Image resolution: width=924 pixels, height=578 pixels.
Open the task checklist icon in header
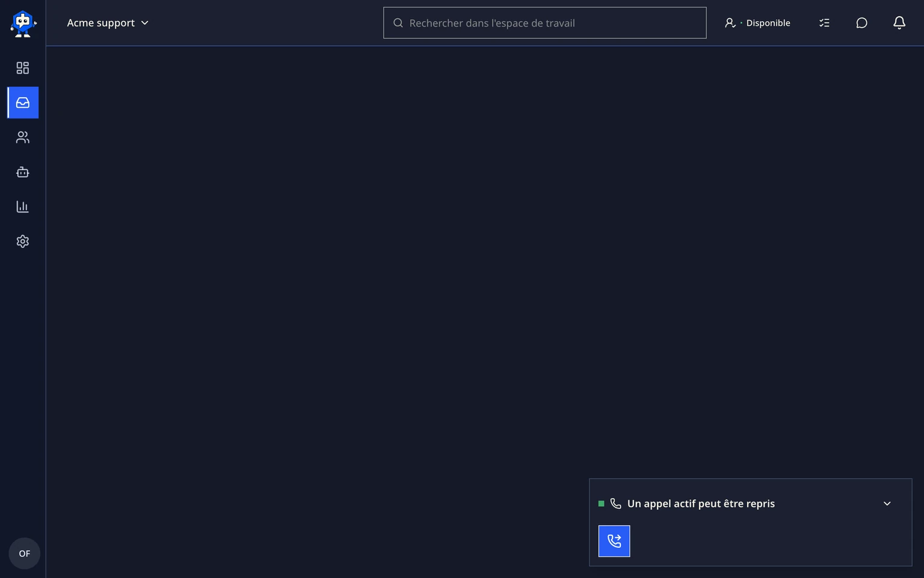tap(824, 23)
